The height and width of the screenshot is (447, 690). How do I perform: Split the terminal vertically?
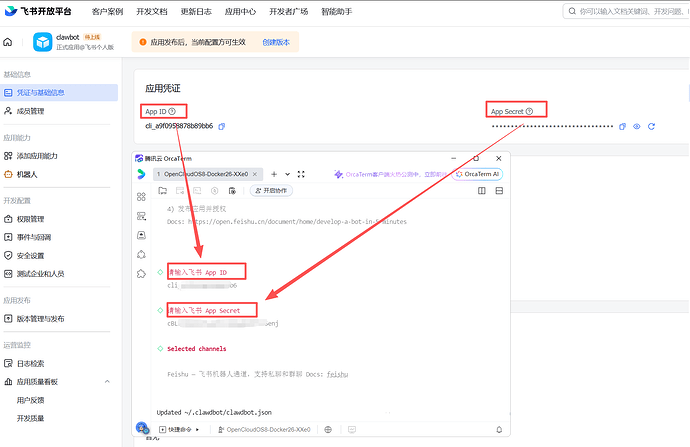[482, 191]
